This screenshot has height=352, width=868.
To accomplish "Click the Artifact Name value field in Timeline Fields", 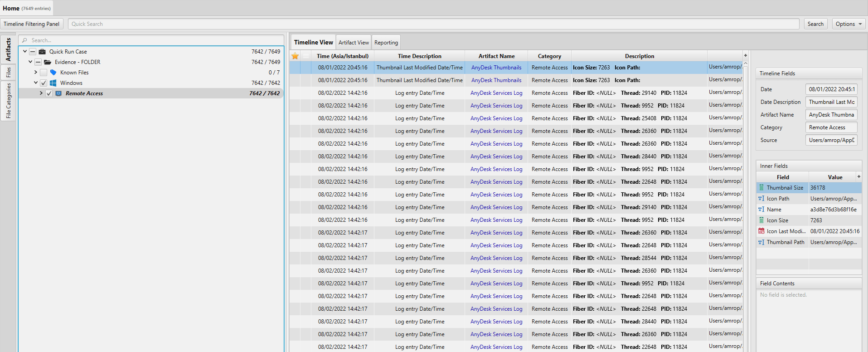I will point(831,115).
